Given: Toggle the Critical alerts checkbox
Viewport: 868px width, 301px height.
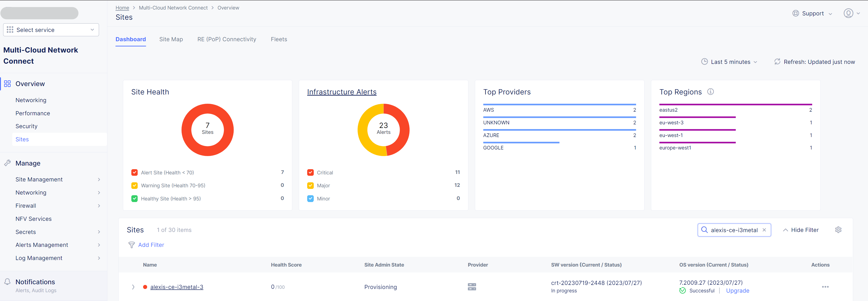Looking at the screenshot, I should (310, 172).
